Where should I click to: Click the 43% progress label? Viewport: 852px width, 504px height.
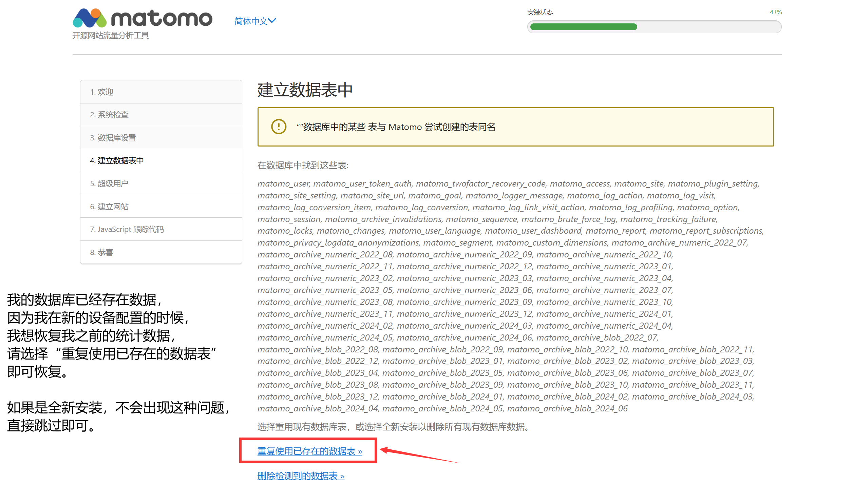tap(775, 12)
